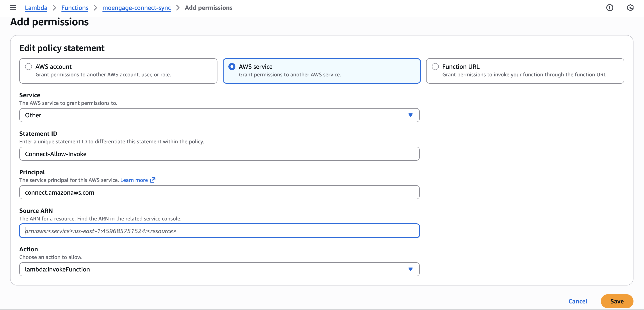Screen dimensions: 644x310
Task: Click the 'Edit policy statement' heading
Action: click(x=62, y=48)
